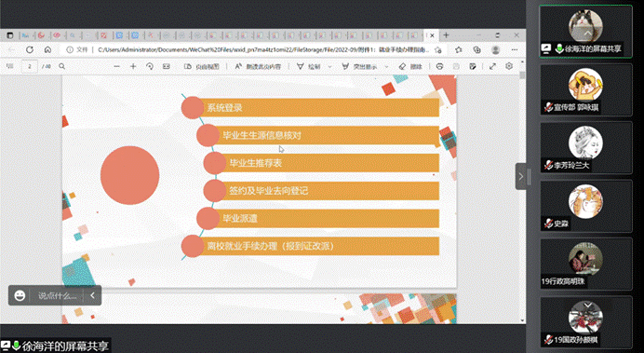Print the PDF document

point(439,66)
